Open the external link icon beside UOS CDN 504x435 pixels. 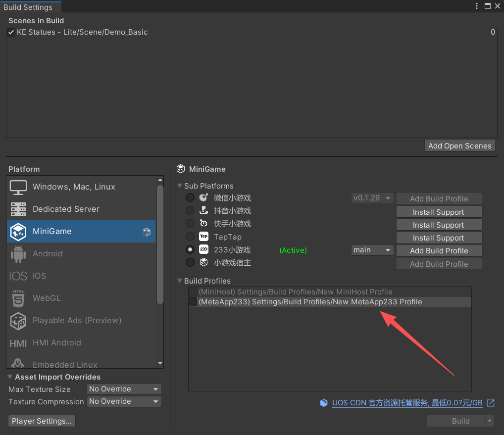point(491,403)
